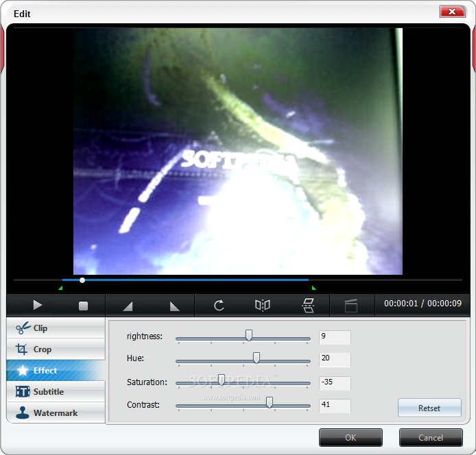Click the Brightness value field showing 9
This screenshot has height=455, width=476.
pos(335,337)
